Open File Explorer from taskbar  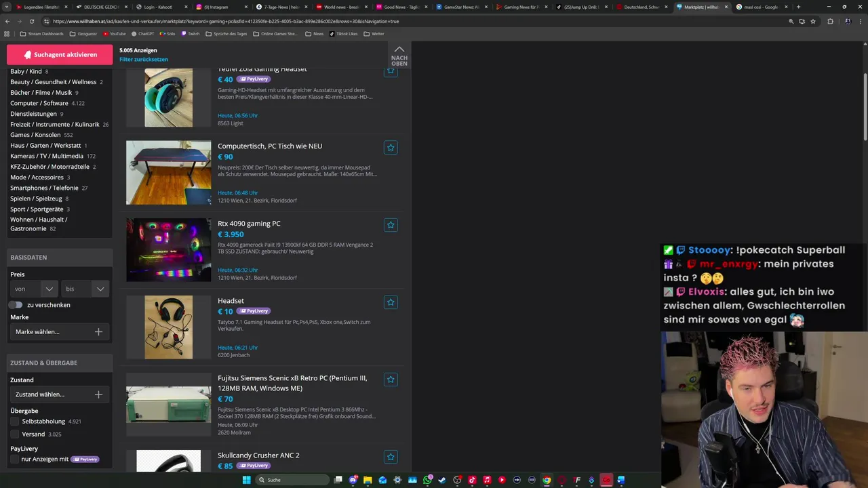pos(368,480)
